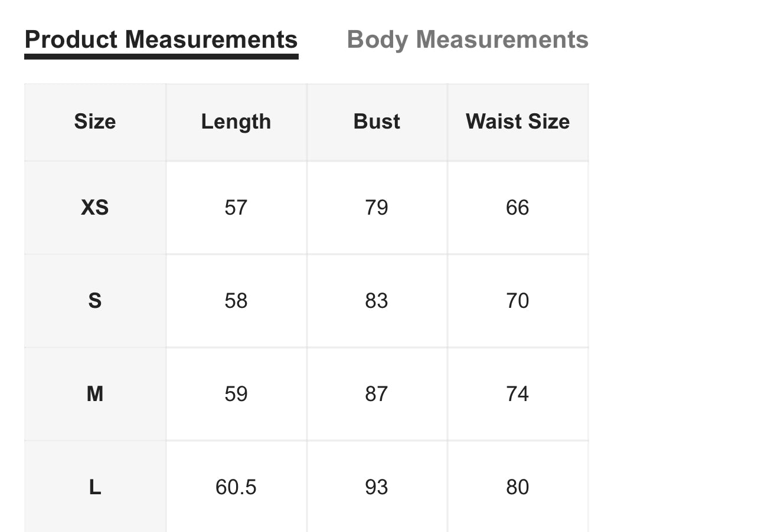
Task: Select the S size row label
Action: tap(95, 301)
